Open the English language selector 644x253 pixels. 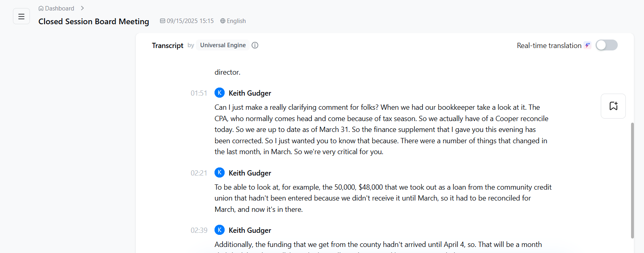point(236,21)
